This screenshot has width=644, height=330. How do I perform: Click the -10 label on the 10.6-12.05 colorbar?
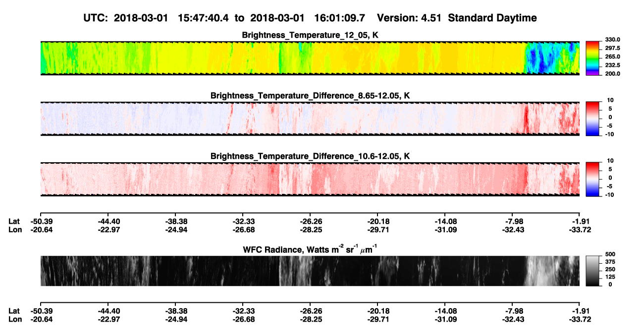coord(610,194)
